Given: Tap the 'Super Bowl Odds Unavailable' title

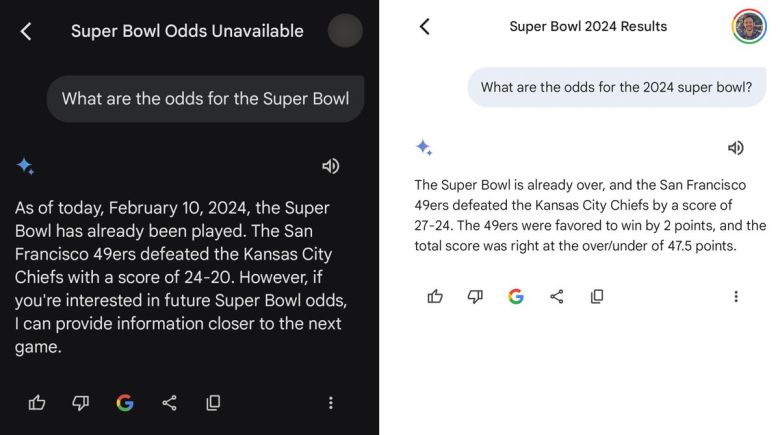Looking at the screenshot, I should coord(187,31).
